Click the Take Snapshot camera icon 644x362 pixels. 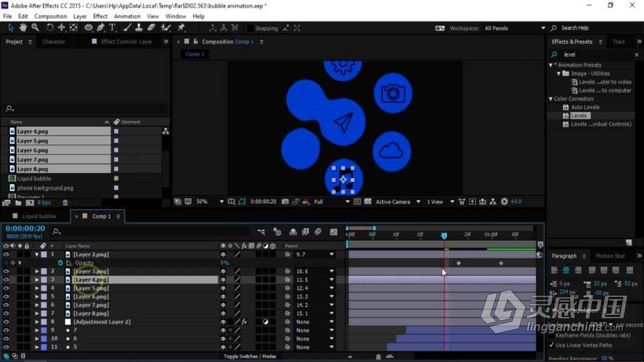click(x=285, y=201)
